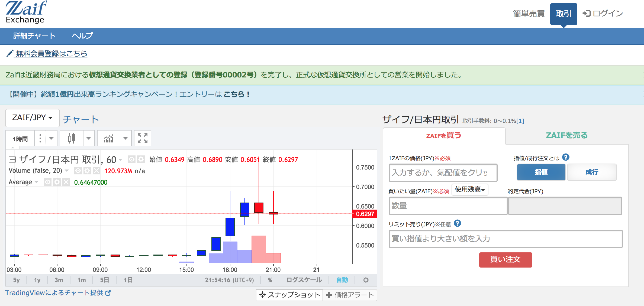This screenshot has width=644, height=306.
Task: Click the 1ZAIFの価格 input field
Action: [443, 172]
